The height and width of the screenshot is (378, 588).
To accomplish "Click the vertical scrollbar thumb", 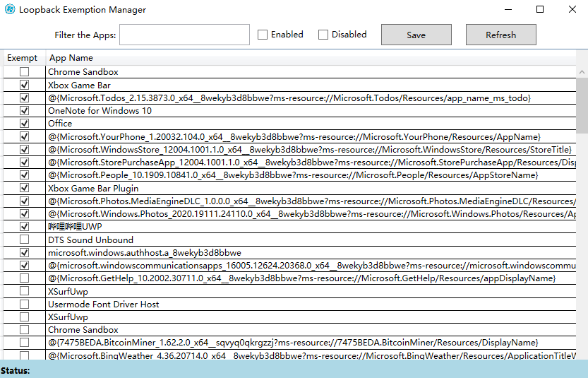I will (x=582, y=105).
